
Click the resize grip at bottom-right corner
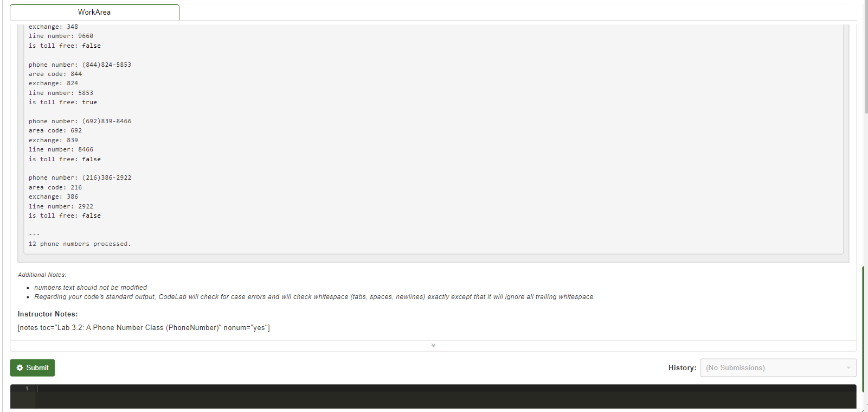pos(864,409)
